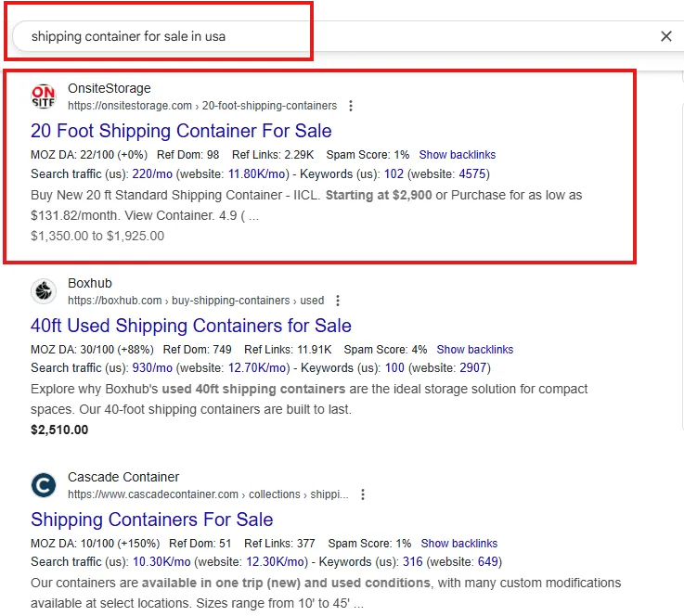Open '20 Foot Shipping Container For Sale' result
Image resolution: width=684 pixels, height=616 pixels.
tap(181, 131)
